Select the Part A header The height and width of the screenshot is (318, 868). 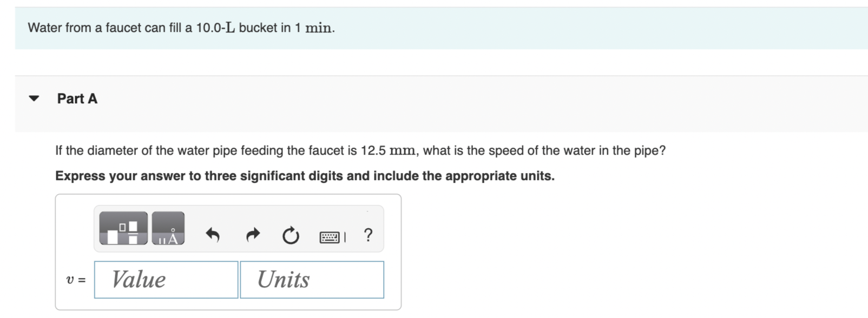tap(77, 98)
